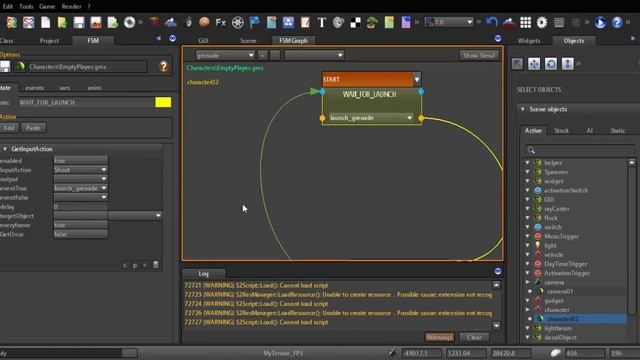
Task: Open the Game menu
Action: coord(47,6)
